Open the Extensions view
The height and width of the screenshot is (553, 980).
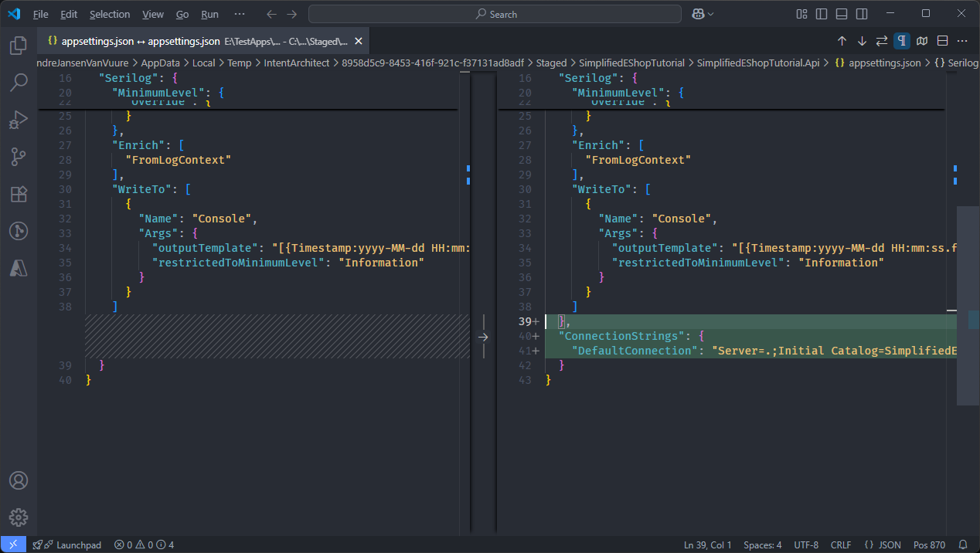click(19, 194)
